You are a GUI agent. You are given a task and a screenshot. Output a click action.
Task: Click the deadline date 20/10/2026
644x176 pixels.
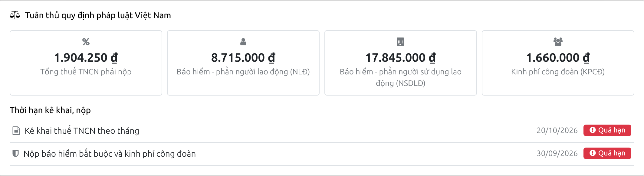point(557,130)
